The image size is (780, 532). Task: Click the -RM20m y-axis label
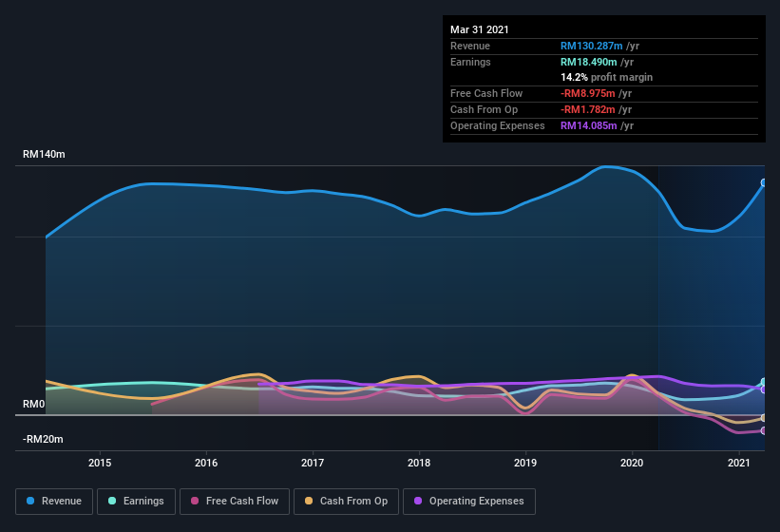coord(43,439)
